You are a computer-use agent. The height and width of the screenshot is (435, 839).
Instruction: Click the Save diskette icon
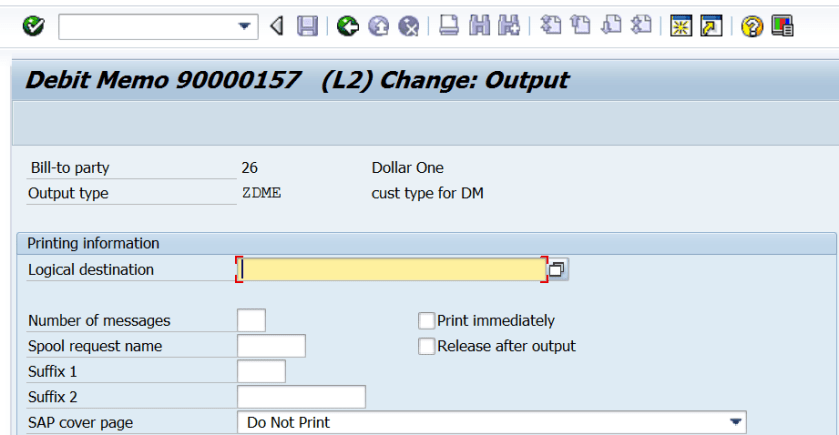pos(307,26)
